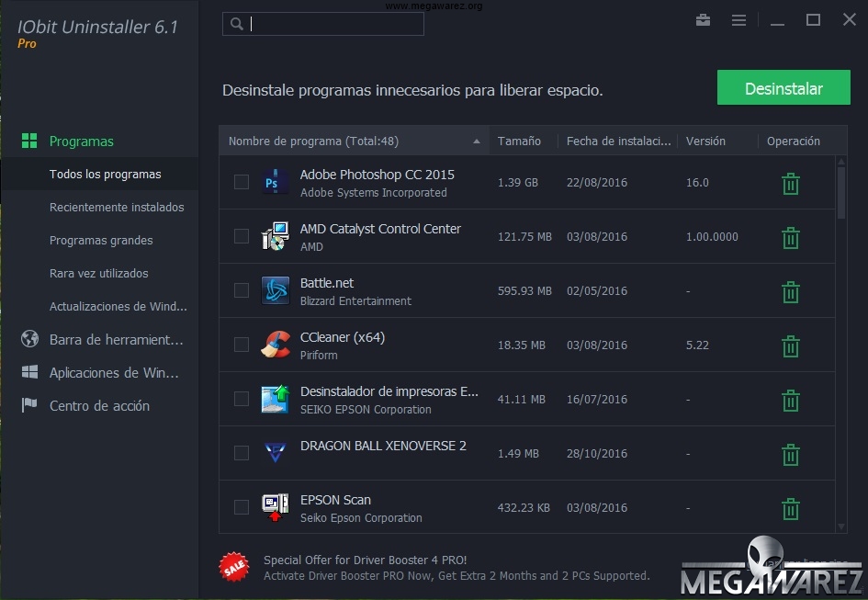This screenshot has height=600, width=868.
Task: Check the CCleaner (x64) checkbox
Action: click(242, 345)
